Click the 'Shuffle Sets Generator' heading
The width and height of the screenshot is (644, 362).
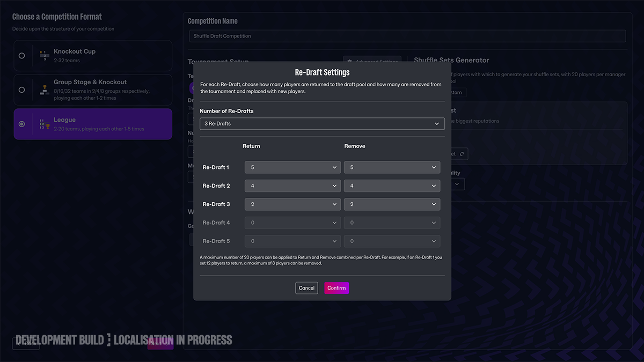[451, 60]
